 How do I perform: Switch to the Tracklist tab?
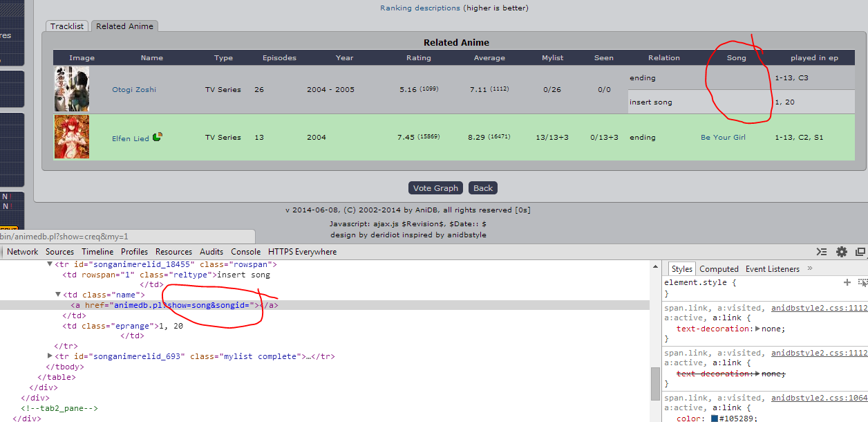click(68, 26)
